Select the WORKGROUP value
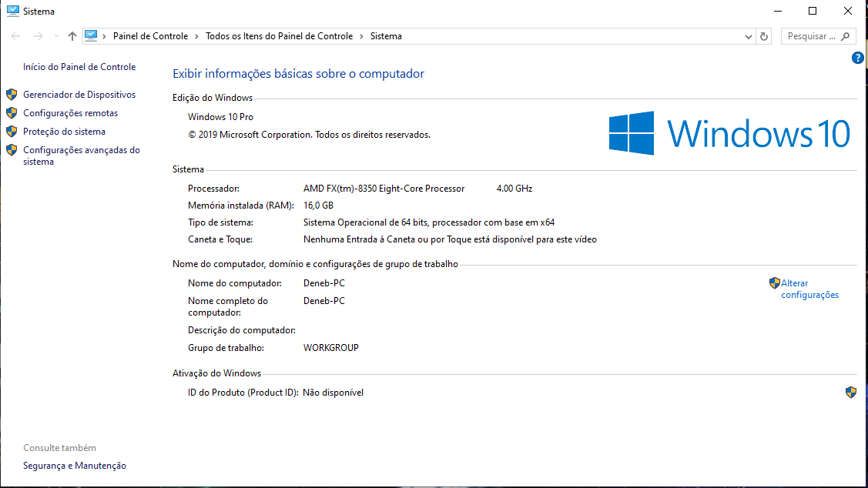The image size is (868, 488). coord(331,348)
